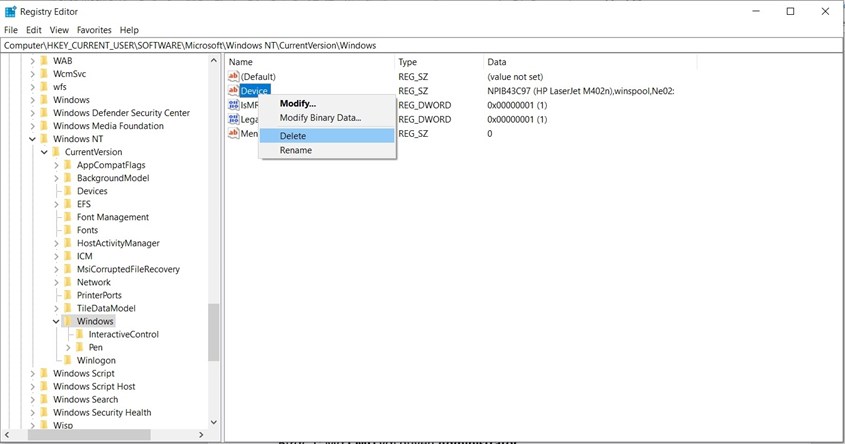
Task: Minimize the Registry Editor window
Action: [756, 11]
